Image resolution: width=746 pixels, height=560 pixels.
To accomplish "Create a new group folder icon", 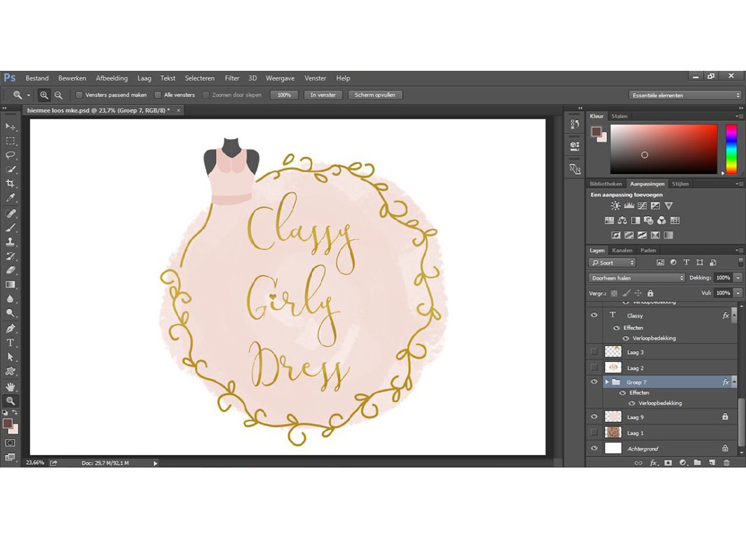I will point(697,463).
